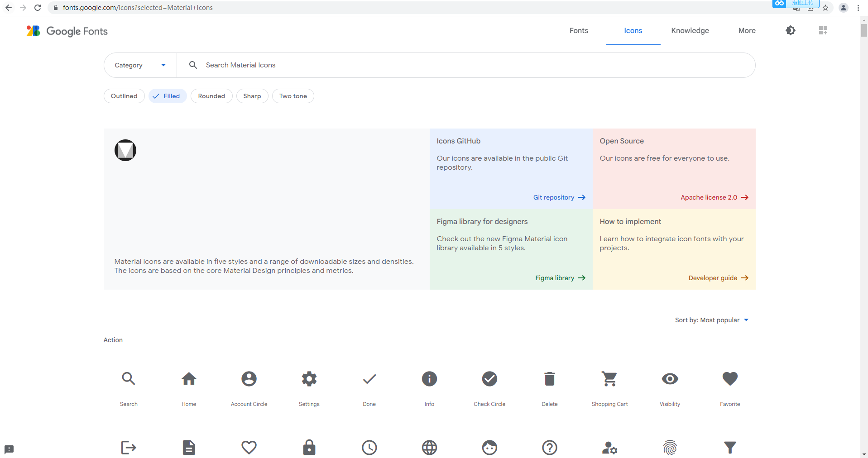Open the Apache license 2.0 link
Image resolution: width=868 pixels, height=458 pixels.
coord(715,197)
